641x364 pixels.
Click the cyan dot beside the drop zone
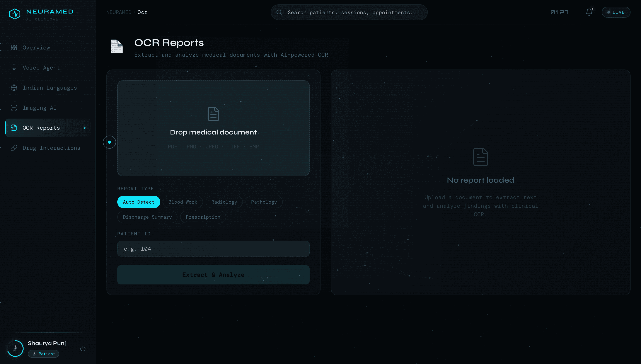109,142
